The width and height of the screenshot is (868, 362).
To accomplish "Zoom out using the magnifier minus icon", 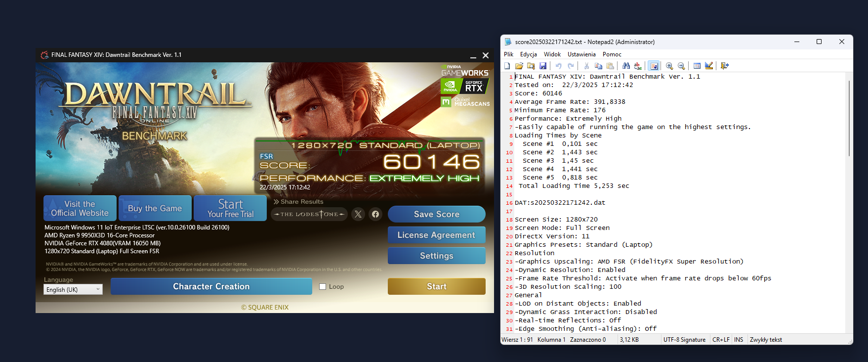I will click(x=681, y=66).
